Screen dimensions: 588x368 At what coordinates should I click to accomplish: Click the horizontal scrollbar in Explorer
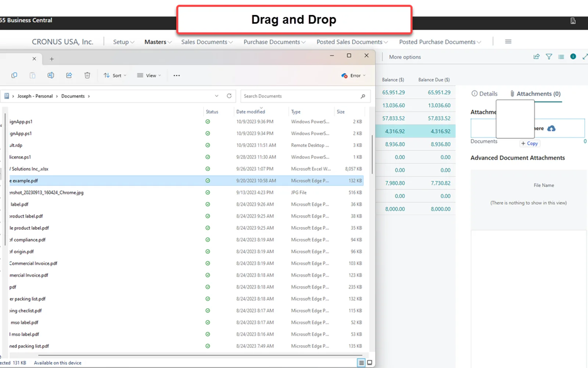click(200, 355)
